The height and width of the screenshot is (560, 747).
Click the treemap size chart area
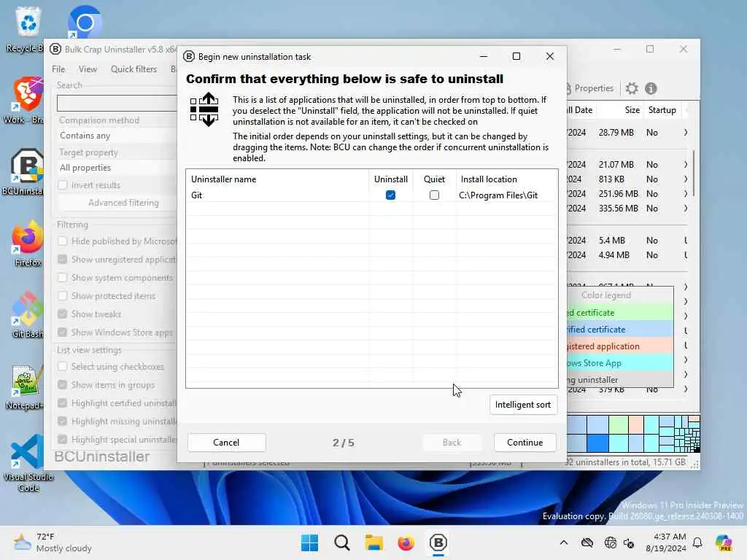tap(633, 433)
